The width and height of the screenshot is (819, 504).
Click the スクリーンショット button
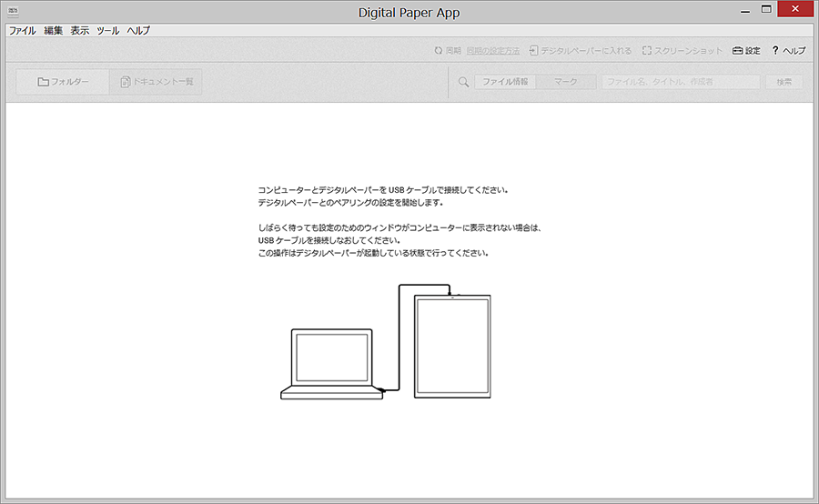682,51
